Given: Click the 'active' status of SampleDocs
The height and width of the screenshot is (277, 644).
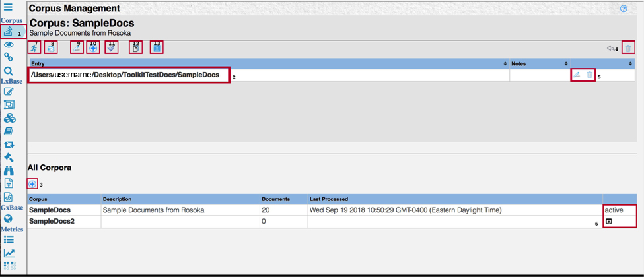Looking at the screenshot, I should point(614,210).
